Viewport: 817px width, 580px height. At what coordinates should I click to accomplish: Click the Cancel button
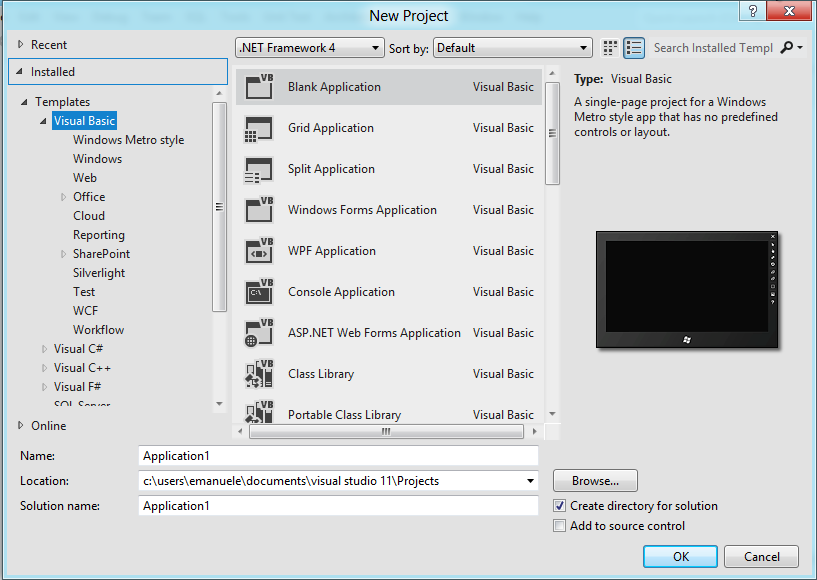tap(761, 557)
